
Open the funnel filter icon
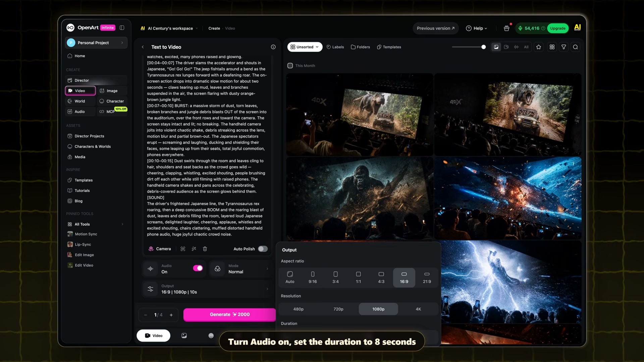tap(564, 47)
